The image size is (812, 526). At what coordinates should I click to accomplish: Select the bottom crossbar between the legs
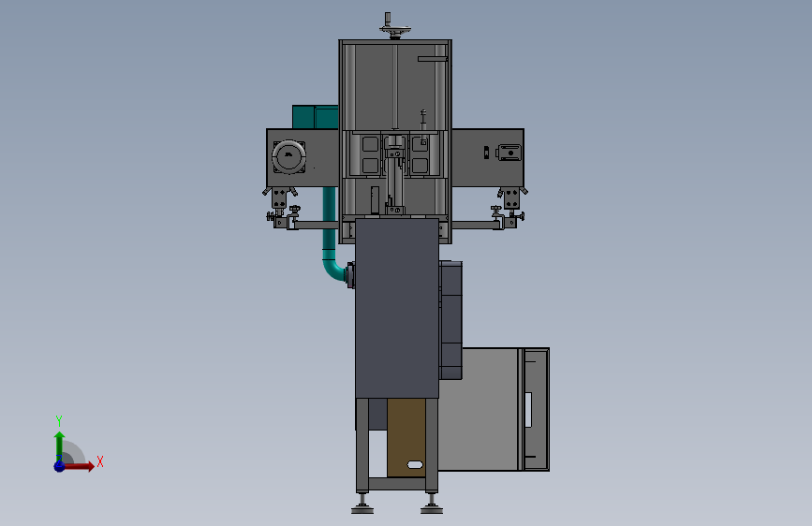coord(397,484)
